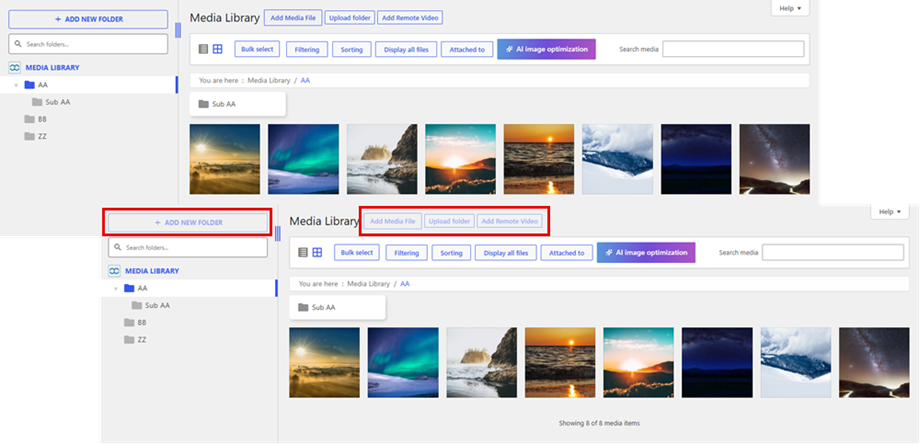This screenshot has width=920, height=444.
Task: Collapse AA folder arrow in top screenshot tree
Action: tap(16, 85)
